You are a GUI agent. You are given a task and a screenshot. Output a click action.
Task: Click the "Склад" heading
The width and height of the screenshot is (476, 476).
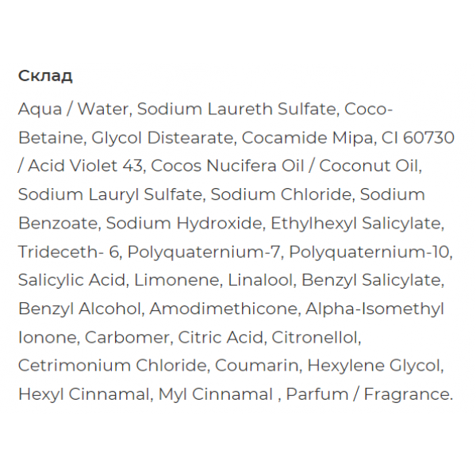45,76
